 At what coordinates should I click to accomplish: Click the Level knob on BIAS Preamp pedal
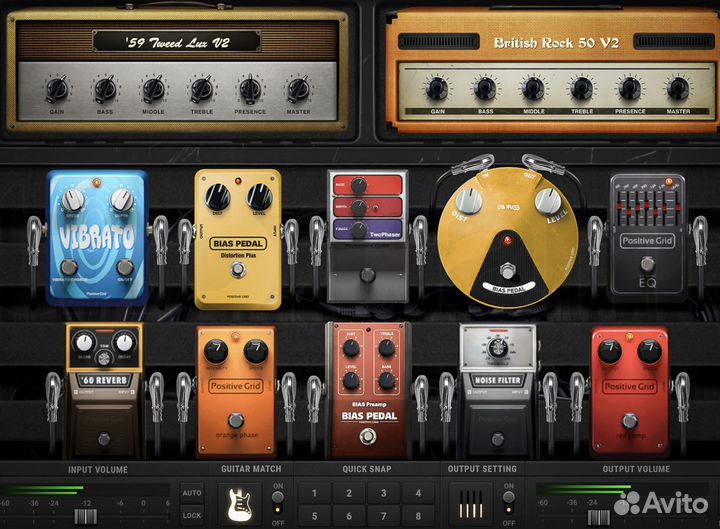pyautogui.click(x=351, y=381)
